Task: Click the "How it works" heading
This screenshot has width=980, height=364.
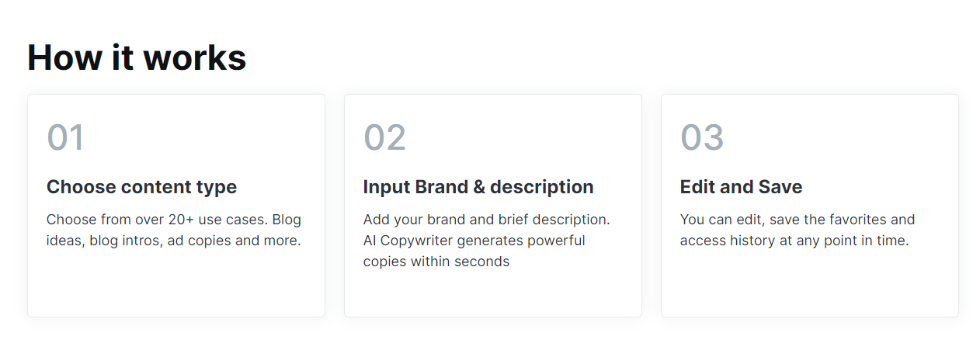Action: 137,58
